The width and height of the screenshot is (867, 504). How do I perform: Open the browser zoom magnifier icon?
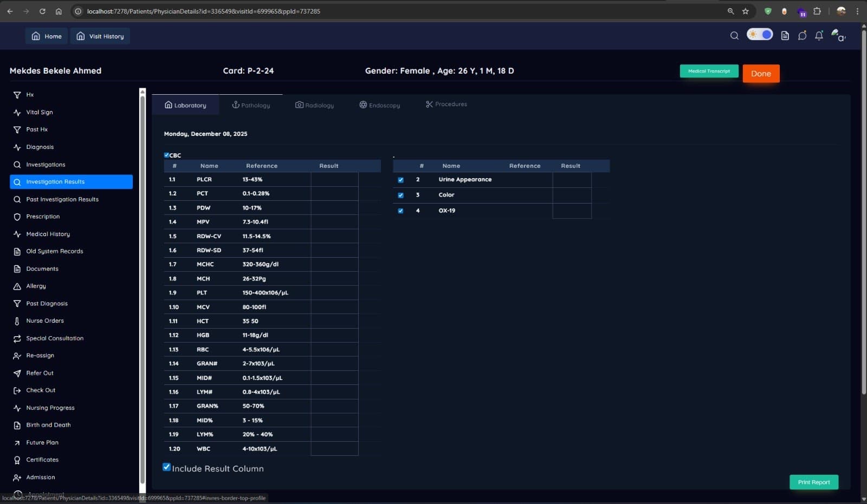tap(730, 11)
